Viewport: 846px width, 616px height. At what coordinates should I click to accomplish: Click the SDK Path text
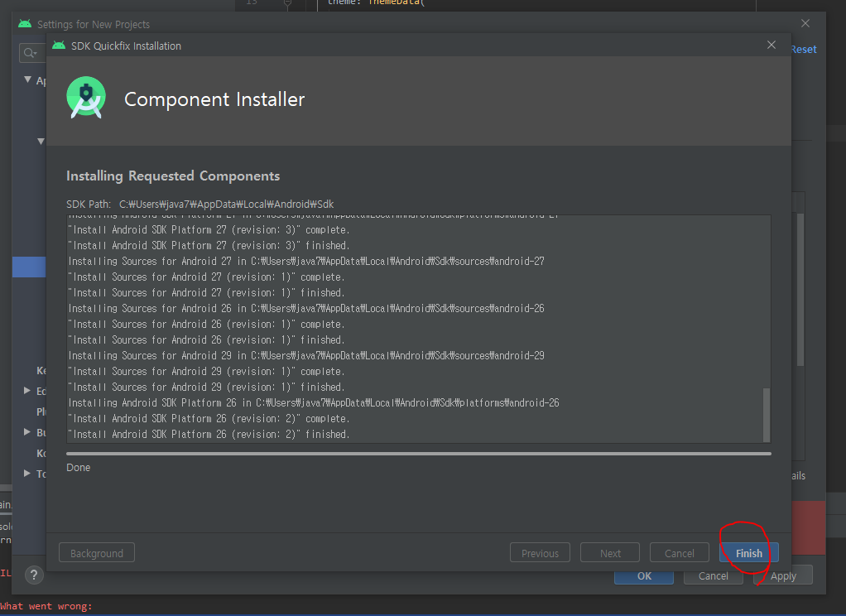point(200,204)
